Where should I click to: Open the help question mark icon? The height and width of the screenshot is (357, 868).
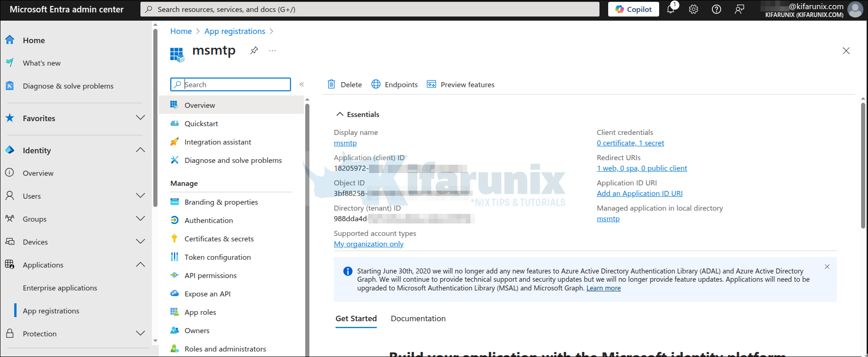click(717, 9)
